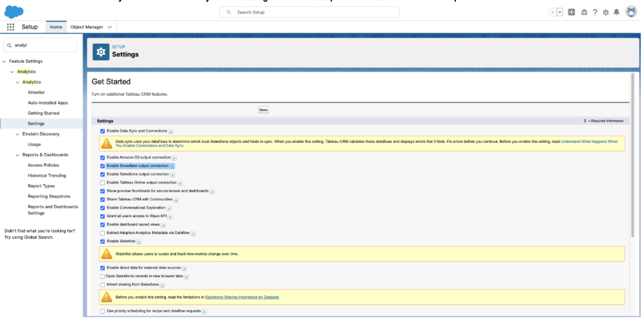Collapse the Einstein Discovery section
Image resolution: width=644 pixels, height=321 pixels.
click(18, 134)
